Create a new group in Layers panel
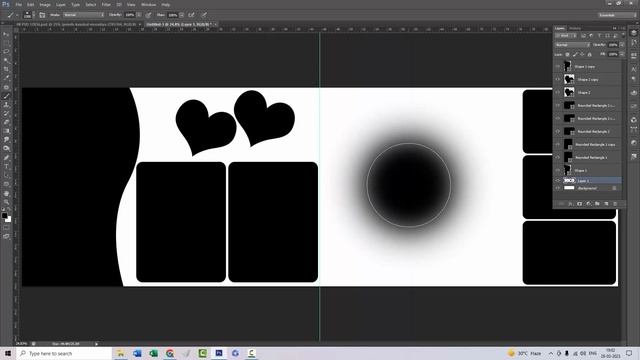The height and width of the screenshot is (360, 640). [597, 204]
